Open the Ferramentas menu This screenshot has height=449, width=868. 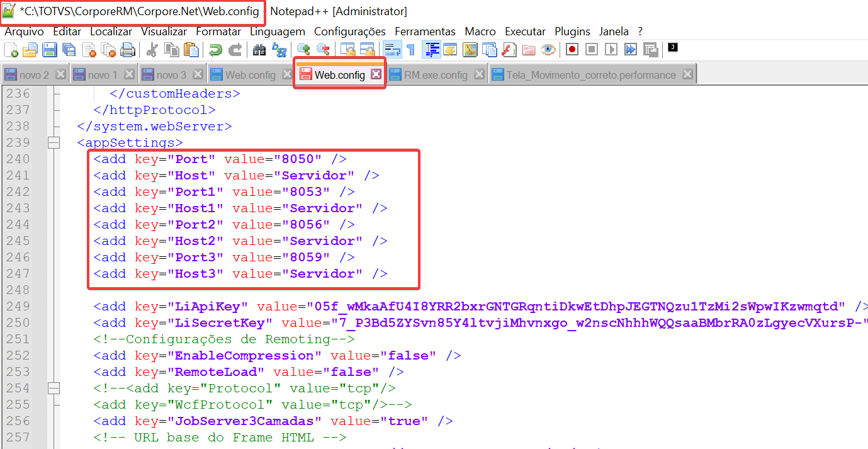pos(426,31)
